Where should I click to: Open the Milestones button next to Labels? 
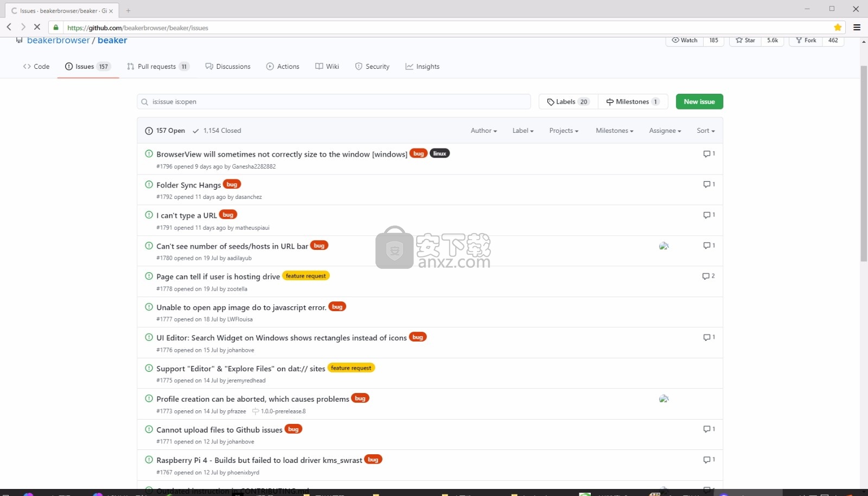tap(633, 101)
